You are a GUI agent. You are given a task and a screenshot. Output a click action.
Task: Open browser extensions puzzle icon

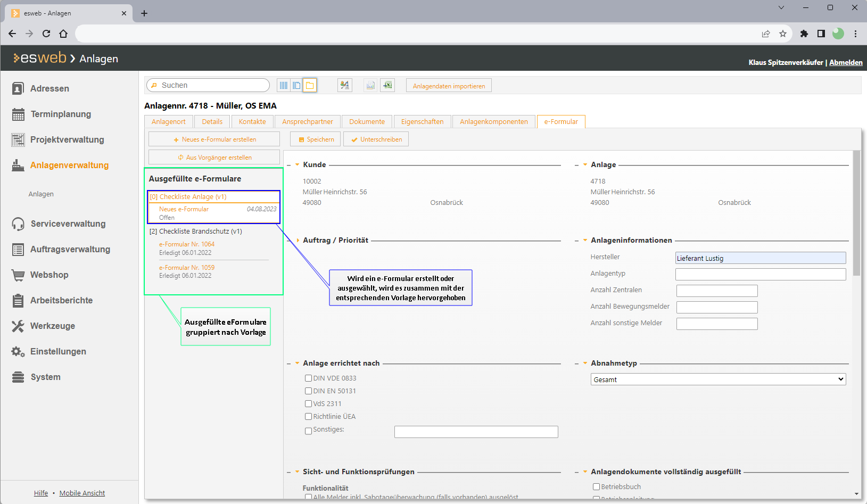tap(804, 34)
